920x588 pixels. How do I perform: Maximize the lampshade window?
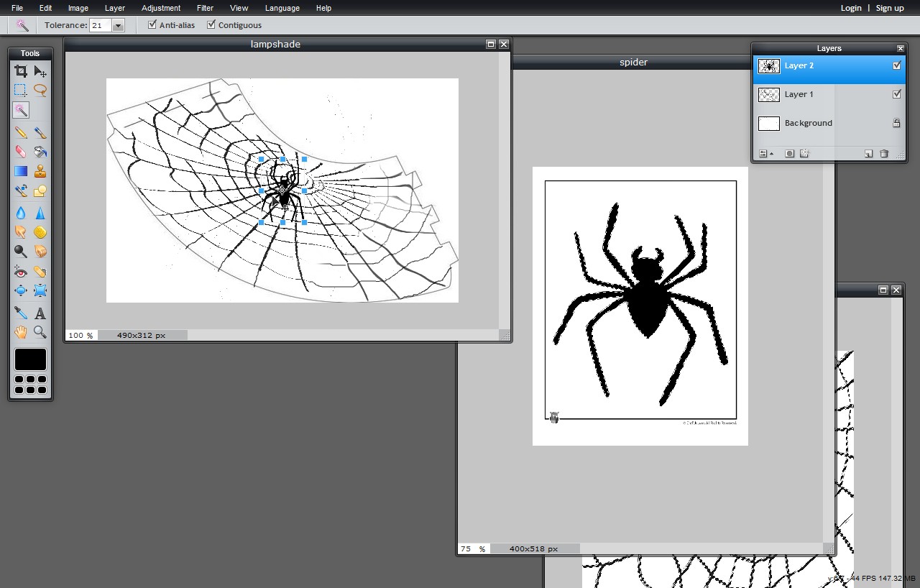(x=491, y=44)
